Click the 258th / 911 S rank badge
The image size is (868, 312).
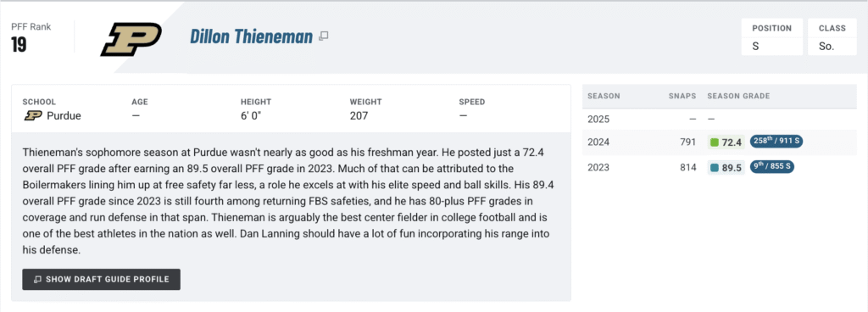[x=776, y=142]
